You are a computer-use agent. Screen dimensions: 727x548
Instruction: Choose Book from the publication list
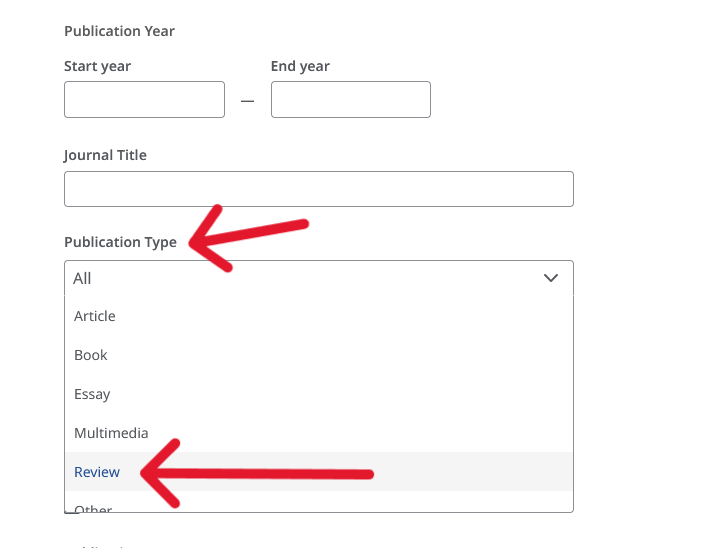tap(319, 355)
